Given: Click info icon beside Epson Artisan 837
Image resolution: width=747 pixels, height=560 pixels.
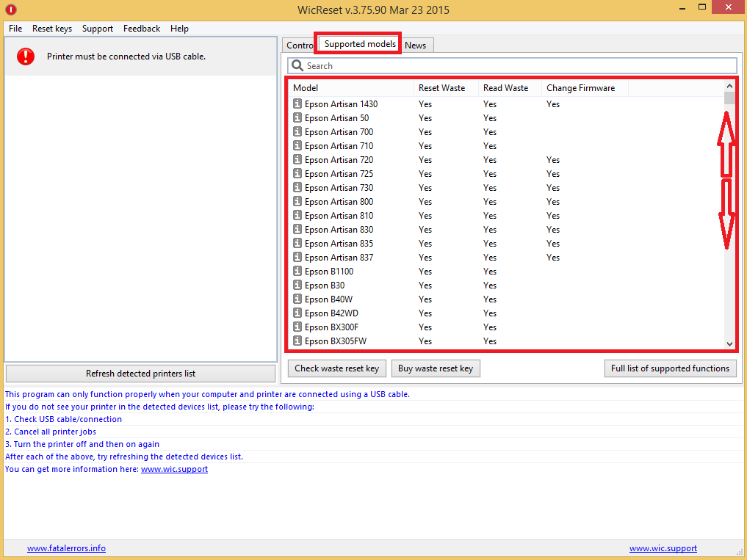Looking at the screenshot, I should pyautogui.click(x=297, y=257).
